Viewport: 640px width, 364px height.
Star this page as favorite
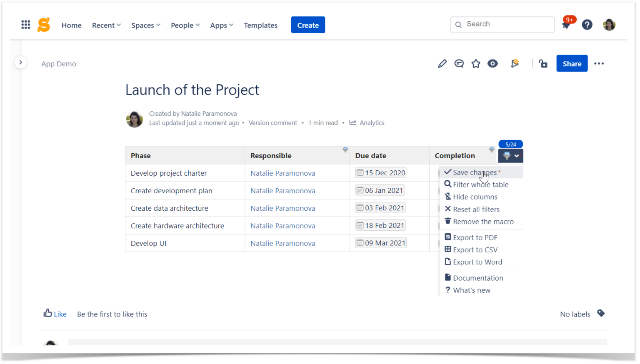point(476,63)
